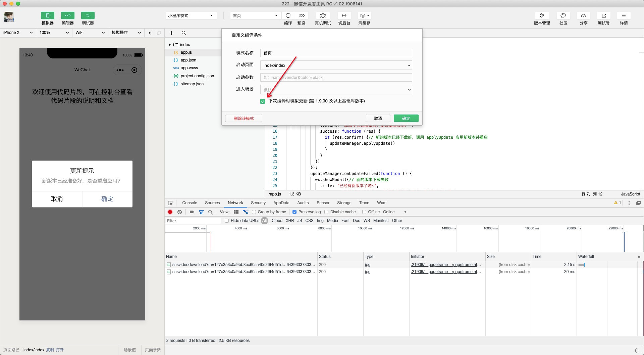
Task: Toggle the editor (编辑器) panel button
Action: tap(68, 15)
